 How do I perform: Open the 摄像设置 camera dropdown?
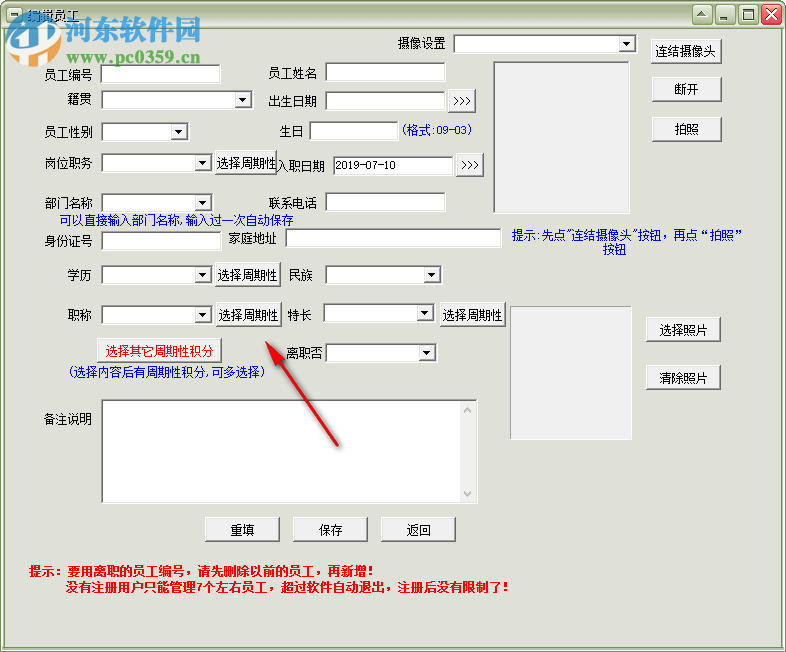click(x=626, y=44)
